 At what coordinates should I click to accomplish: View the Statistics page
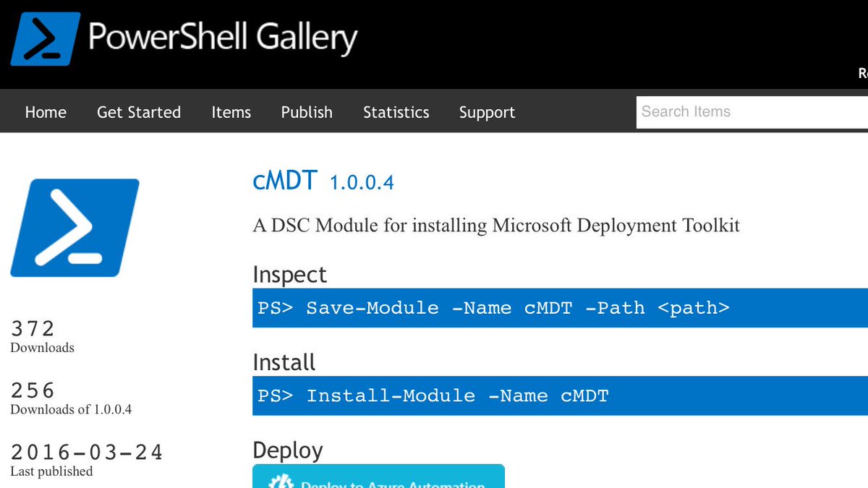pyautogui.click(x=396, y=112)
